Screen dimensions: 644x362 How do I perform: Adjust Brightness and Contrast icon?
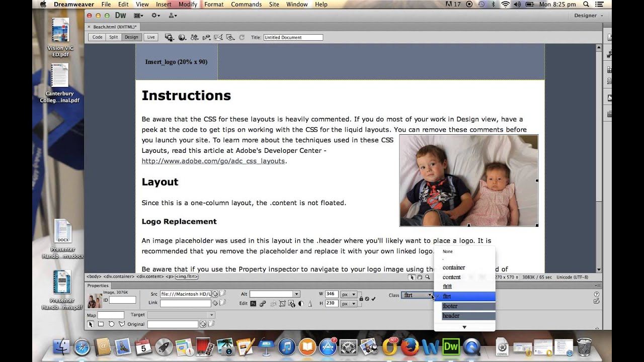(301, 304)
